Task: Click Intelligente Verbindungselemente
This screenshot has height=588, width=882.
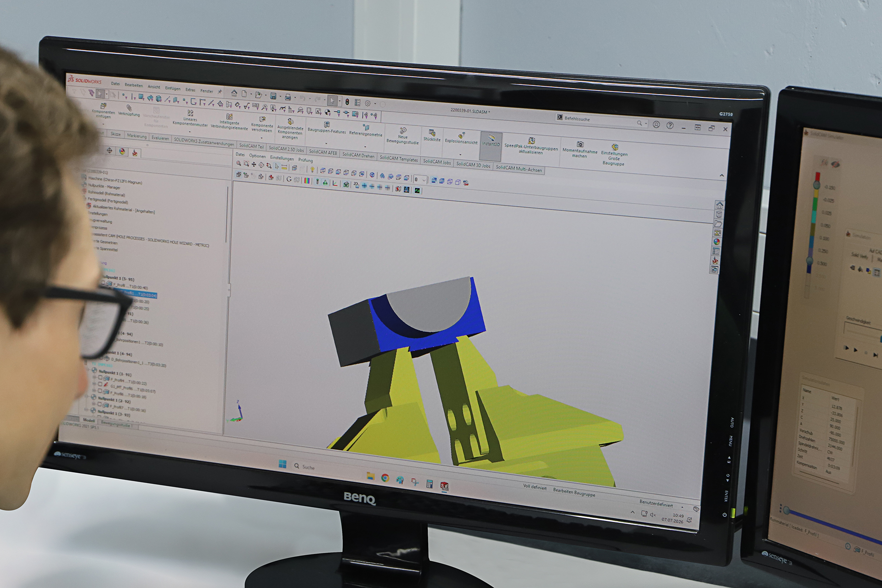Action: point(229,122)
